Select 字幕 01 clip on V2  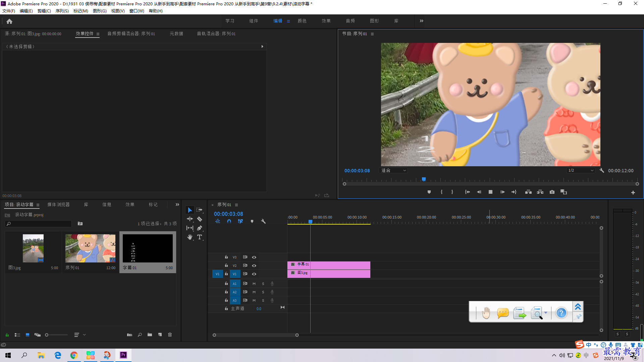click(329, 265)
